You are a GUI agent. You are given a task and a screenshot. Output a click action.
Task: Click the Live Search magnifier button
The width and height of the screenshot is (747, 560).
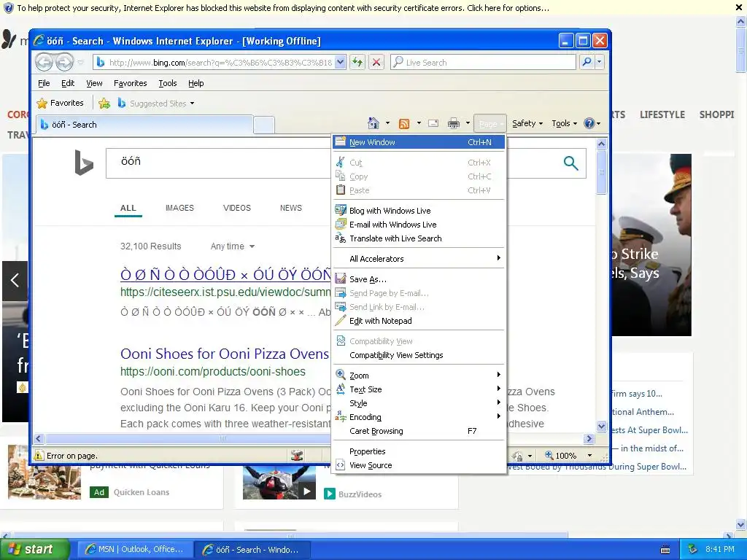(x=587, y=62)
